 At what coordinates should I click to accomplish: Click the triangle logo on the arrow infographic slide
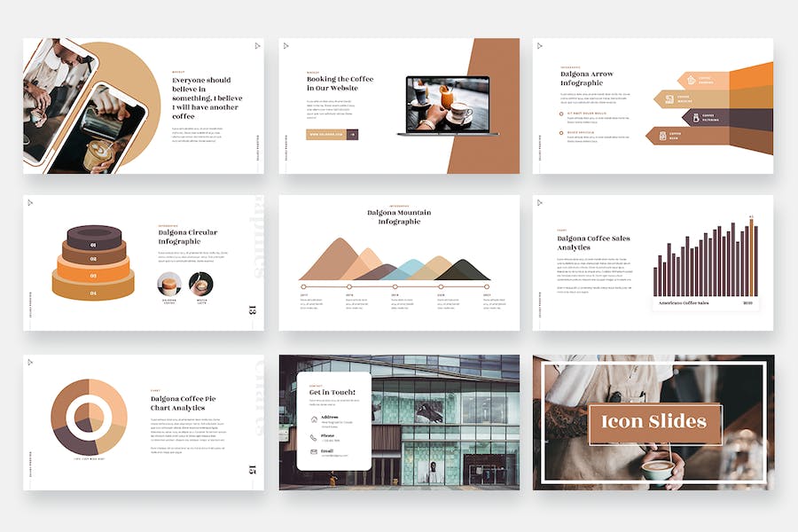pyautogui.click(x=539, y=45)
